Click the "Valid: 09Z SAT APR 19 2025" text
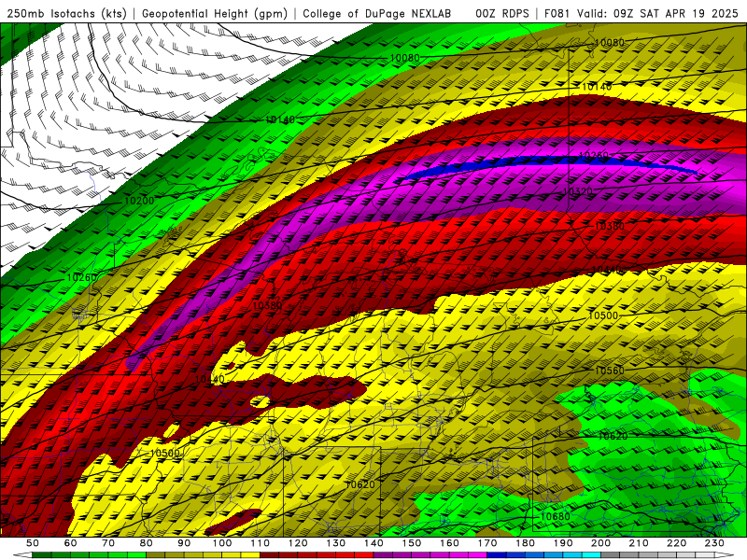The width and height of the screenshot is (747, 560). pos(657,14)
